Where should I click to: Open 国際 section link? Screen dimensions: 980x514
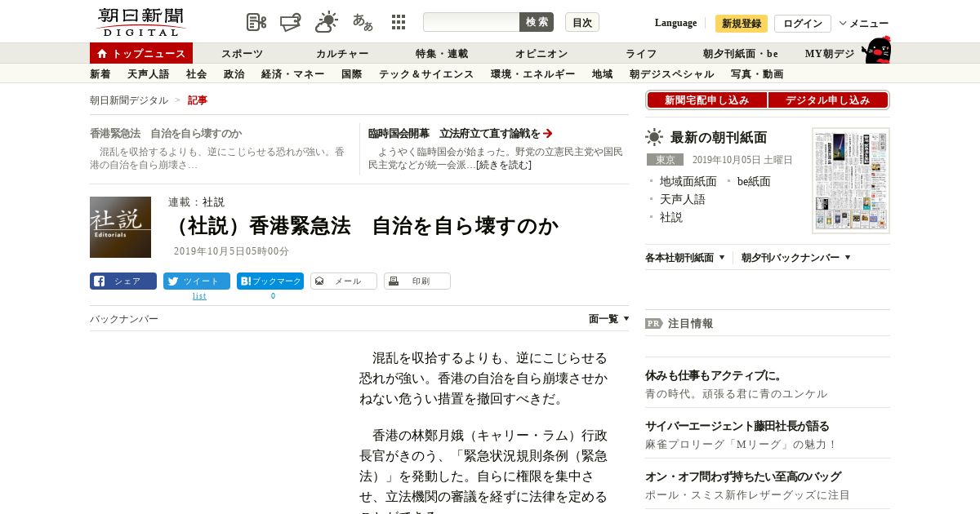click(x=352, y=74)
